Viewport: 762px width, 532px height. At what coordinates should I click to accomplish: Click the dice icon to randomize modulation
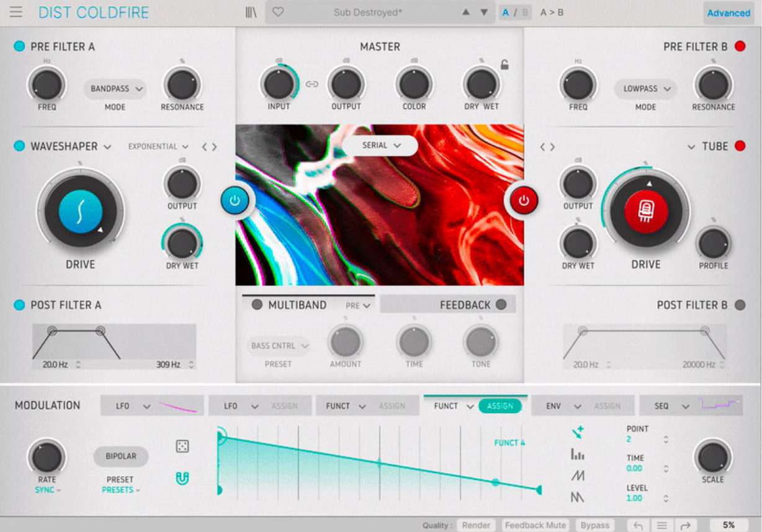click(x=182, y=446)
